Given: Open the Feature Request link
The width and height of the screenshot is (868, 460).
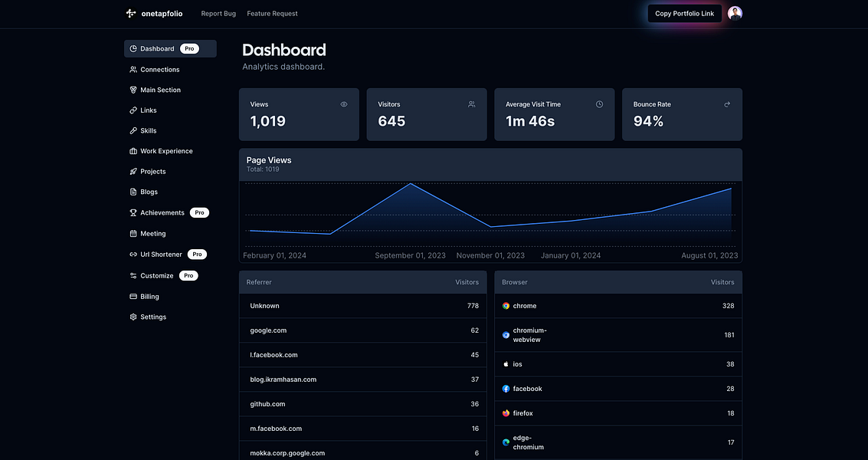Looking at the screenshot, I should (x=272, y=14).
